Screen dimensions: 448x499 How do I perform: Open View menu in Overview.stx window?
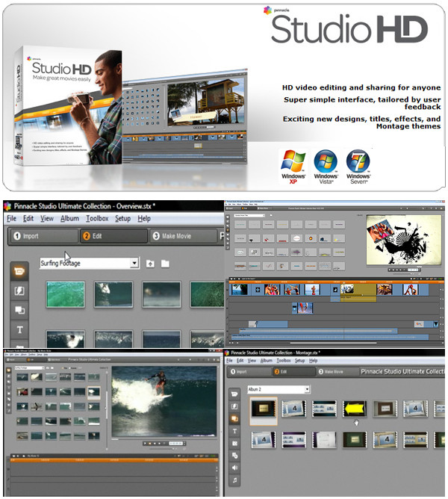tap(47, 219)
